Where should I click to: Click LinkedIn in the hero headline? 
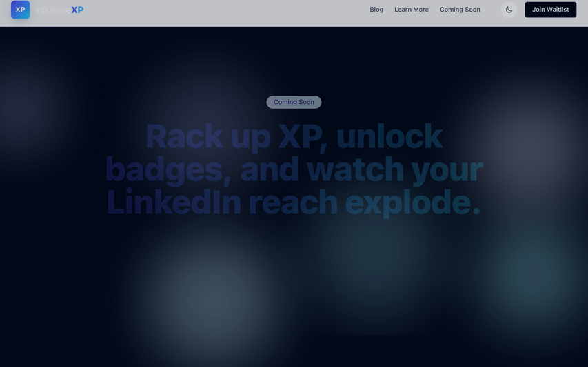pyautogui.click(x=174, y=202)
